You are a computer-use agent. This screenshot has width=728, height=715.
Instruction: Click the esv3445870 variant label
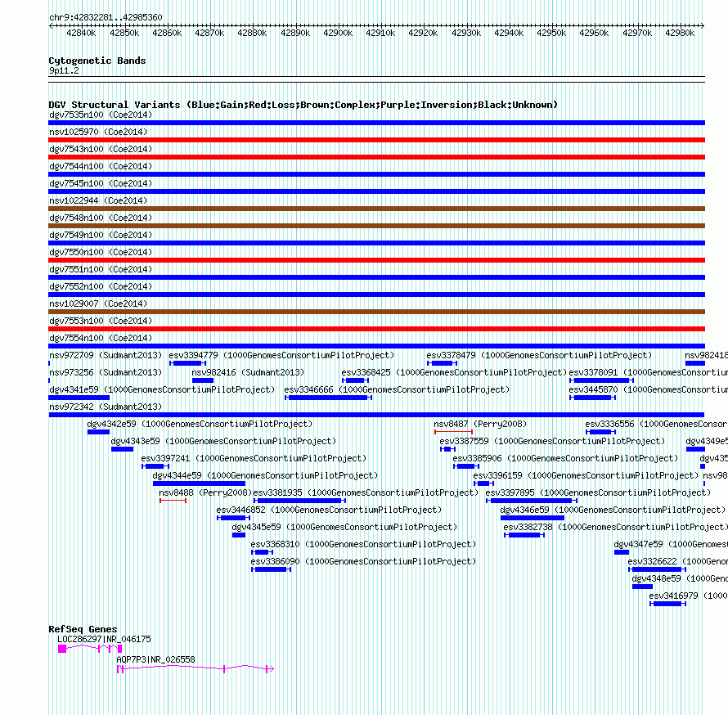[x=648, y=389]
